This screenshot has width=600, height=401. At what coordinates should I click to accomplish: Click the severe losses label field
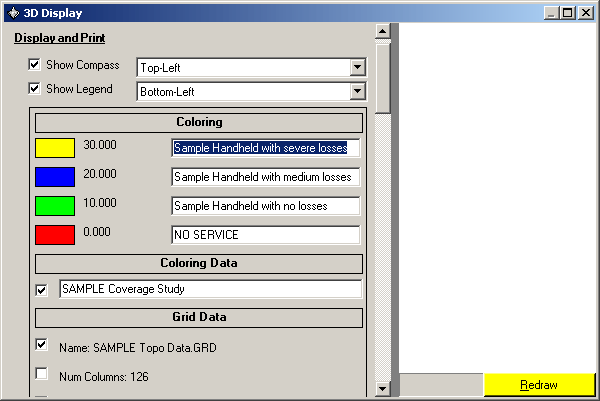[266, 148]
